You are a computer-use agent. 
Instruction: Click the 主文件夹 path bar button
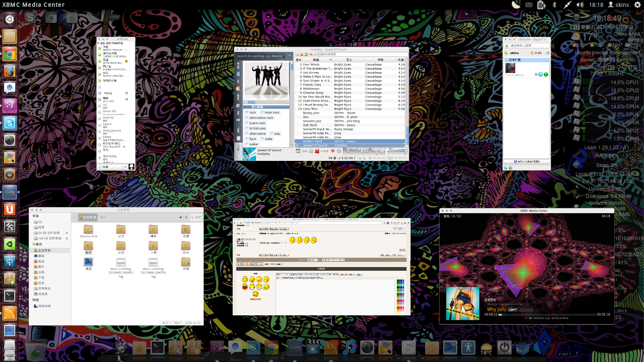(x=88, y=217)
